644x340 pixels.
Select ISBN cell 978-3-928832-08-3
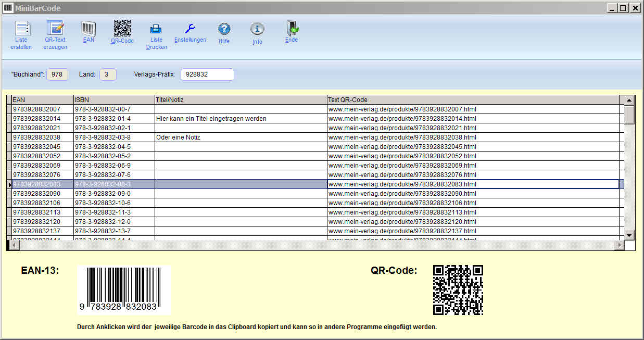click(114, 184)
